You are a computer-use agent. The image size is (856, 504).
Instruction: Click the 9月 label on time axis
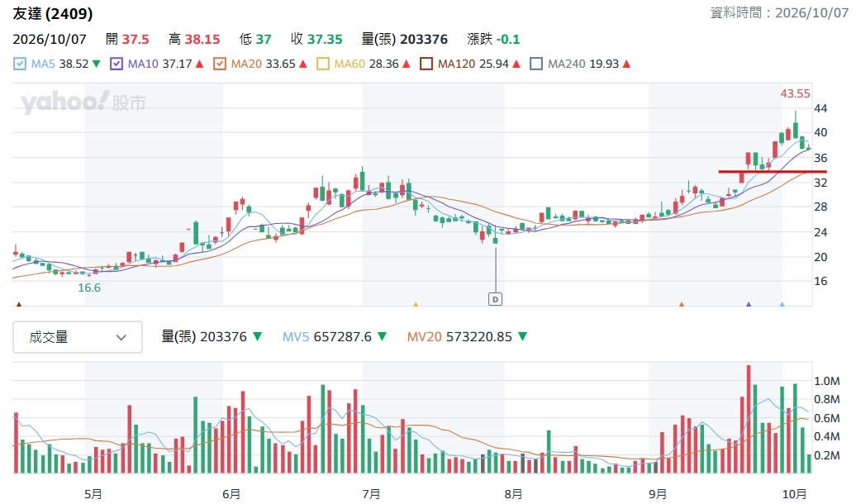click(658, 494)
